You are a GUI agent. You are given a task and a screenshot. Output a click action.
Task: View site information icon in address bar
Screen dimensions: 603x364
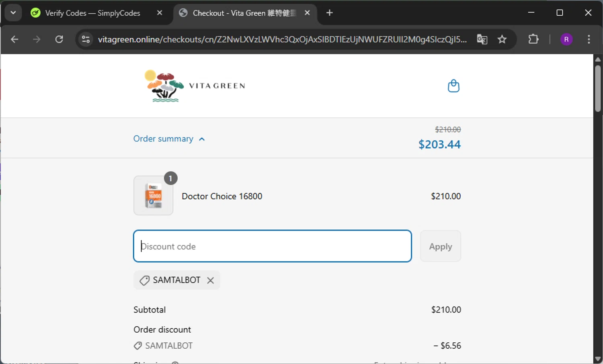click(86, 39)
